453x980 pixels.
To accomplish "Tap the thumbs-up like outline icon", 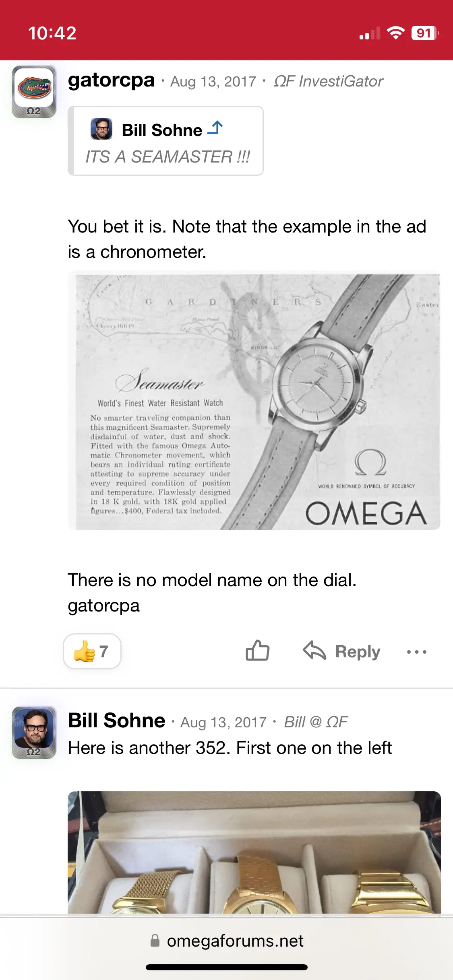I will [257, 651].
